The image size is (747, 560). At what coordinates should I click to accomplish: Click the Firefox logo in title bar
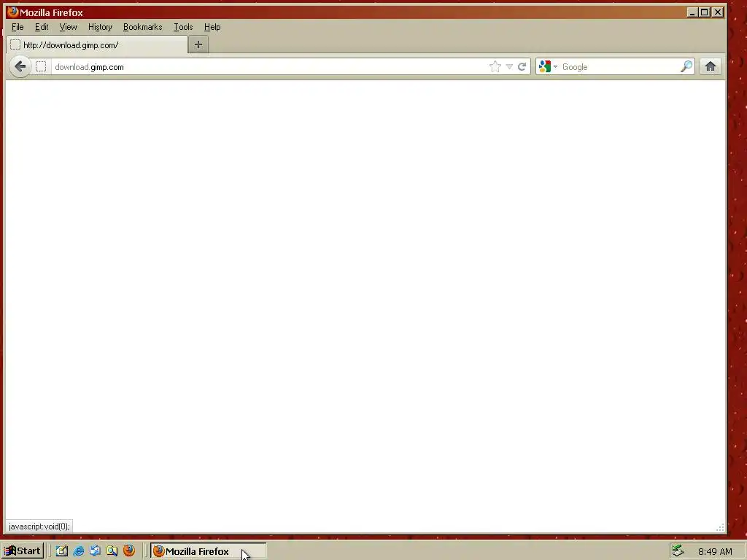(x=13, y=12)
